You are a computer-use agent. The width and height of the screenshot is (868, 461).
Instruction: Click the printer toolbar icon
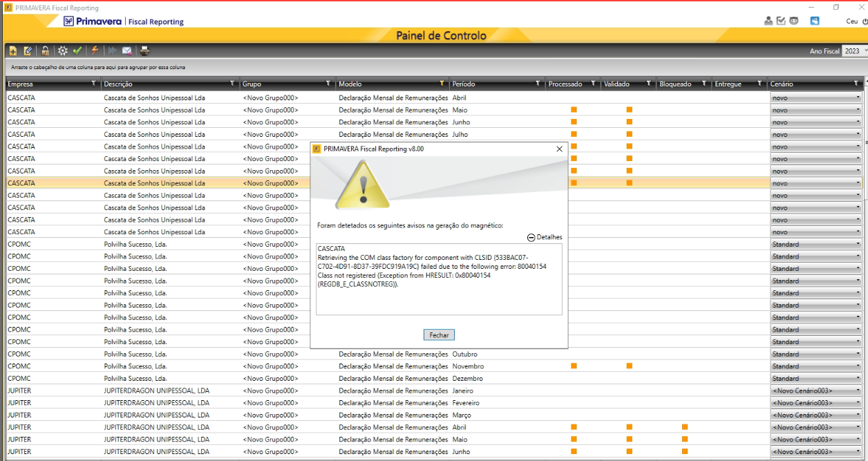click(144, 50)
